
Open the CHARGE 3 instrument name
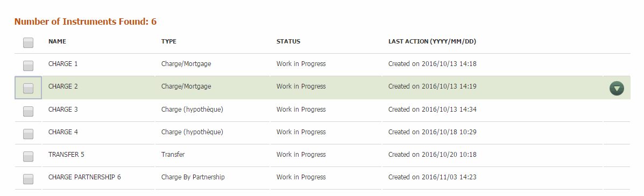pos(63,110)
